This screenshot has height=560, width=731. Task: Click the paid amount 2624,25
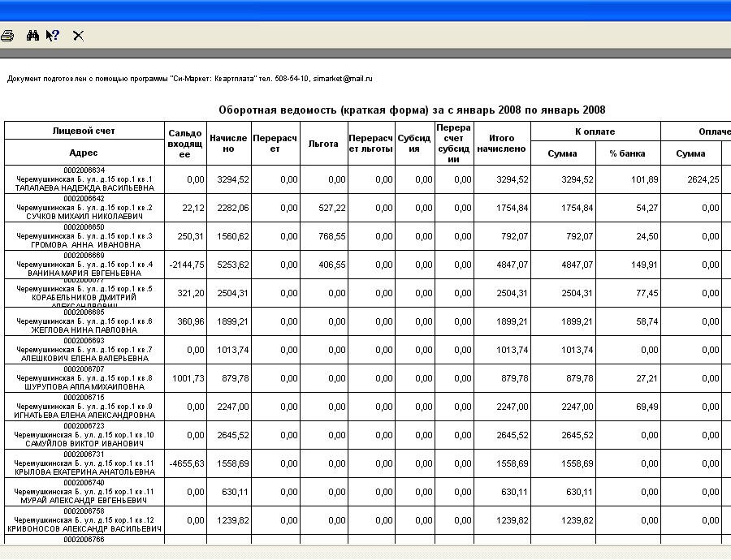pos(703,179)
